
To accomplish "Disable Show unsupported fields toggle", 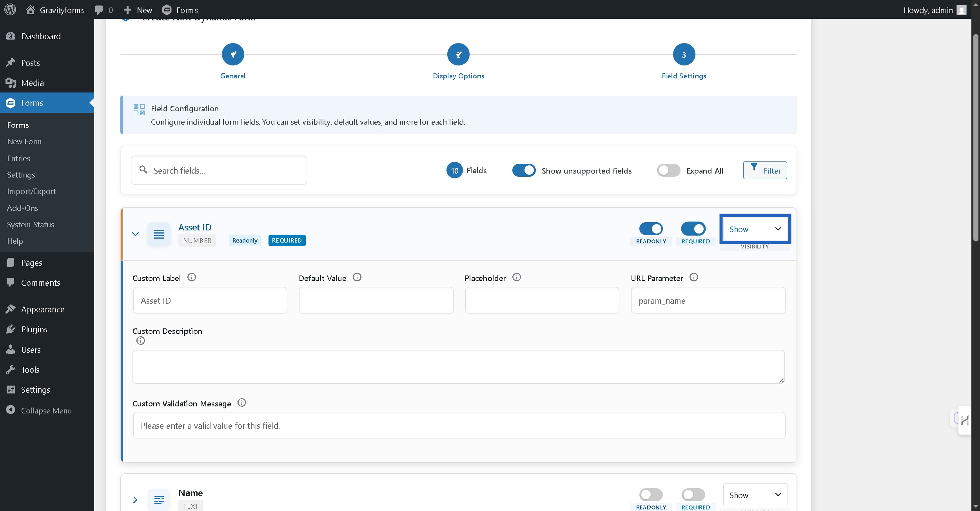I will tap(524, 170).
